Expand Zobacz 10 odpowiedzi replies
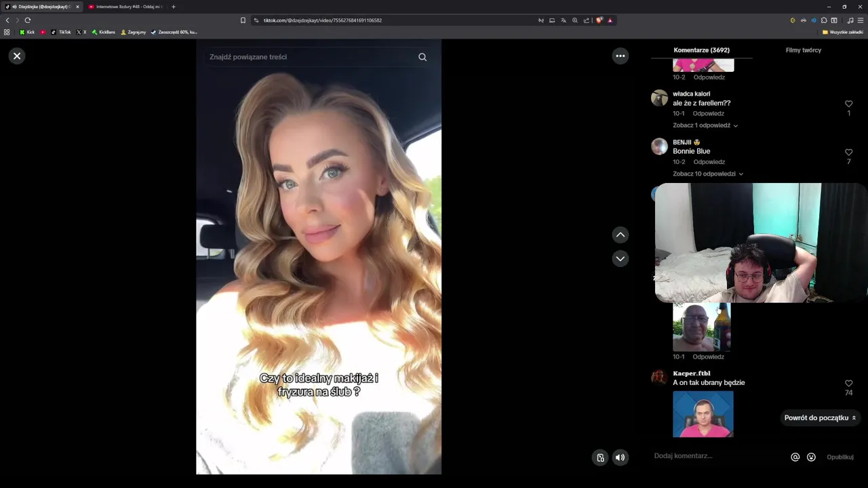The image size is (868, 488). tap(708, 174)
